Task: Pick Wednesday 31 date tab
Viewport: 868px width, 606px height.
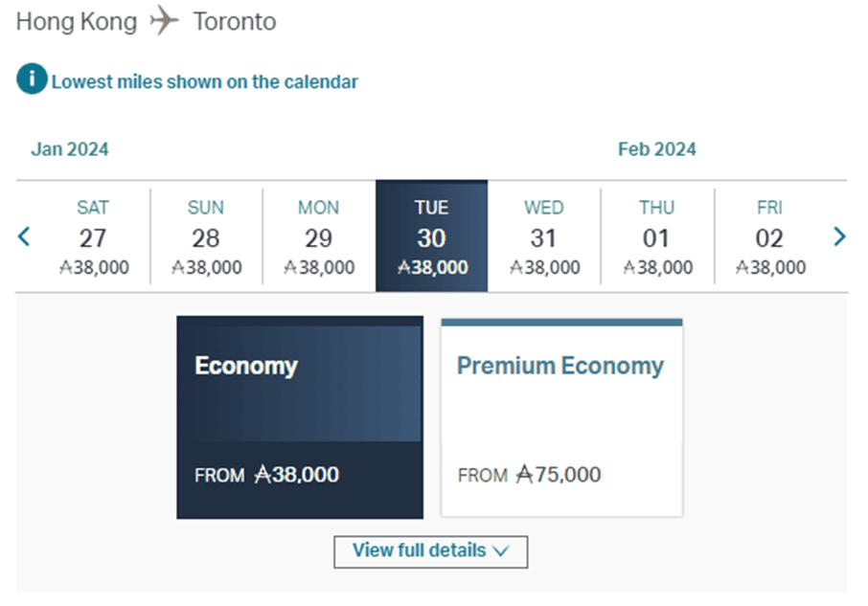Action: pyautogui.click(x=544, y=237)
